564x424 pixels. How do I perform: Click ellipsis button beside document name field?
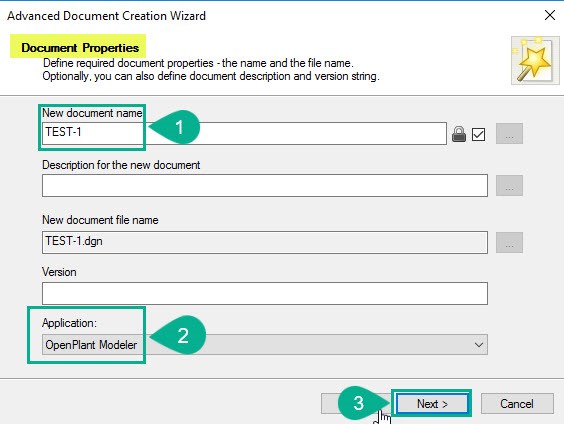coord(509,134)
